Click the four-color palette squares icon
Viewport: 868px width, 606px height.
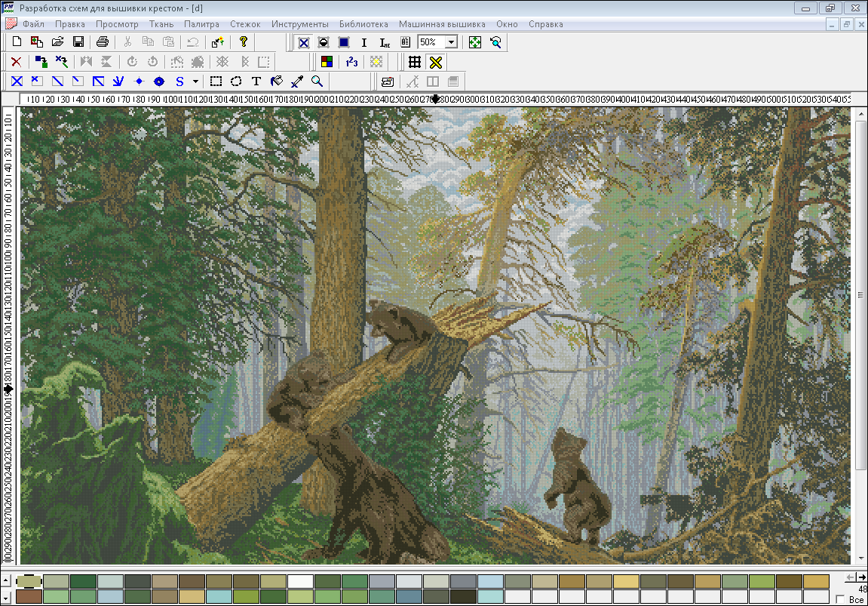click(327, 61)
